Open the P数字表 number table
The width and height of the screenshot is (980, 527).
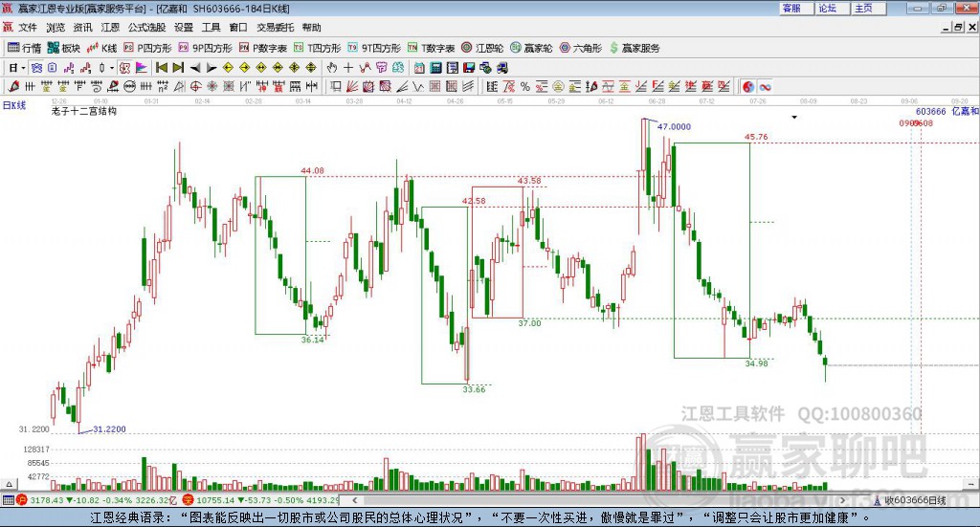tap(263, 48)
